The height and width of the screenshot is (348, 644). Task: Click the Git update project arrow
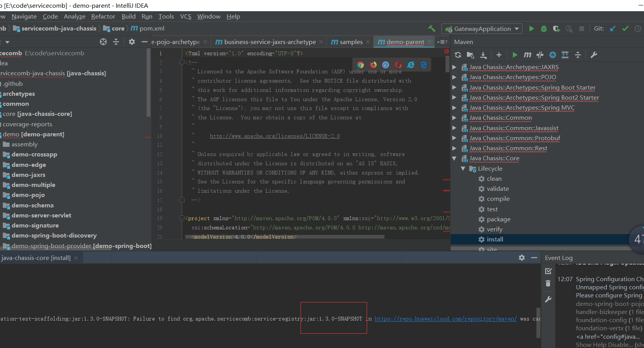(613, 29)
